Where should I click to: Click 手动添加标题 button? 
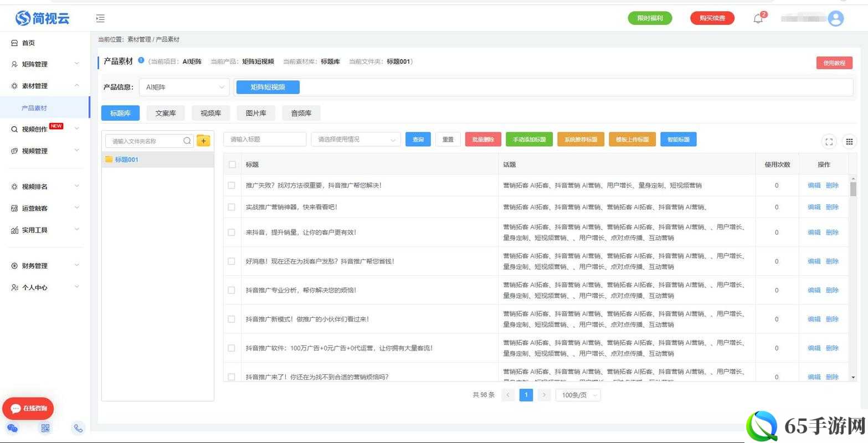[529, 140]
